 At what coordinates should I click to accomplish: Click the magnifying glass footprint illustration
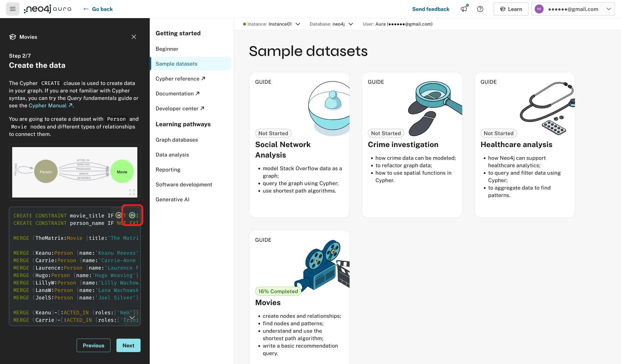[x=435, y=108]
